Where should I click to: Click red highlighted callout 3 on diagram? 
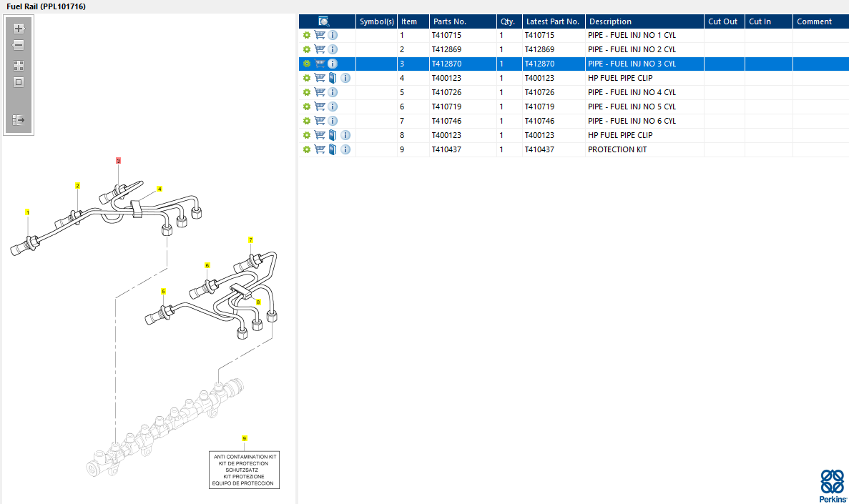[119, 161]
